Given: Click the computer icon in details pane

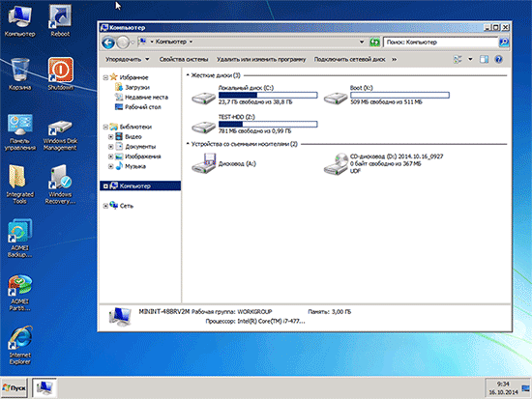Looking at the screenshot, I should pos(120,317).
